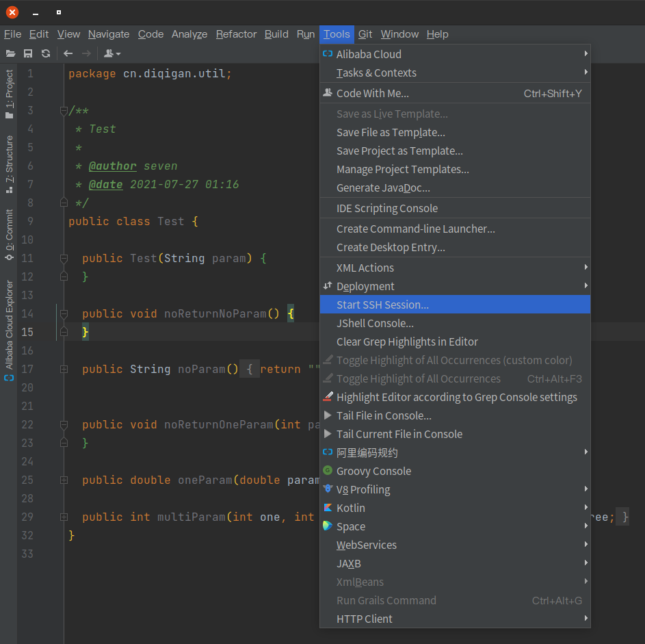Expand folded oneParam method at line 25
The width and height of the screenshot is (645, 644).
(x=64, y=480)
